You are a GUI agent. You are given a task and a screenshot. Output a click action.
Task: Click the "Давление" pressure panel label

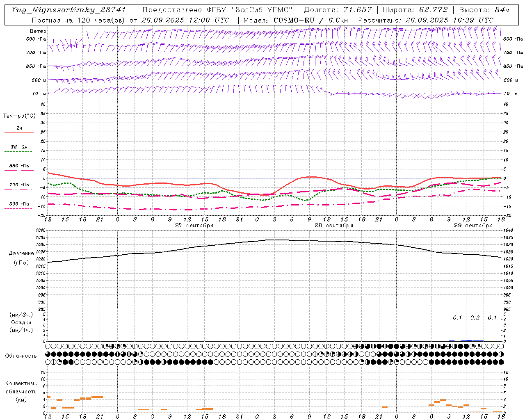click(x=21, y=253)
